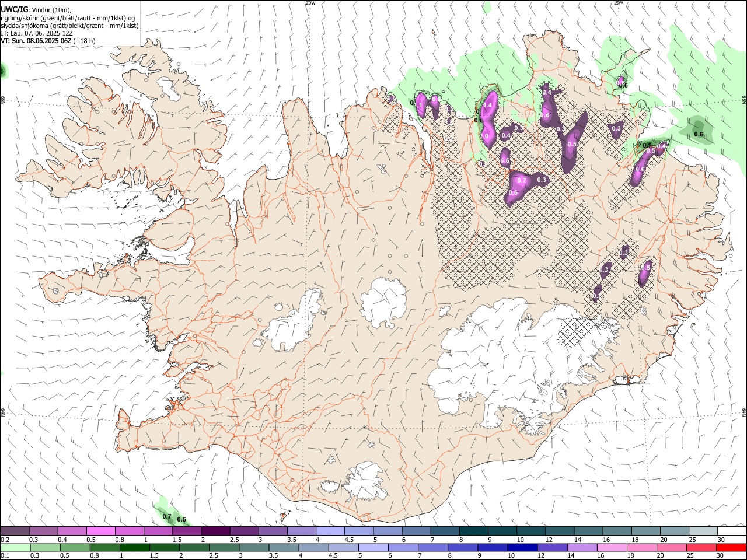Click the '15W' longitude label at top

619,3
